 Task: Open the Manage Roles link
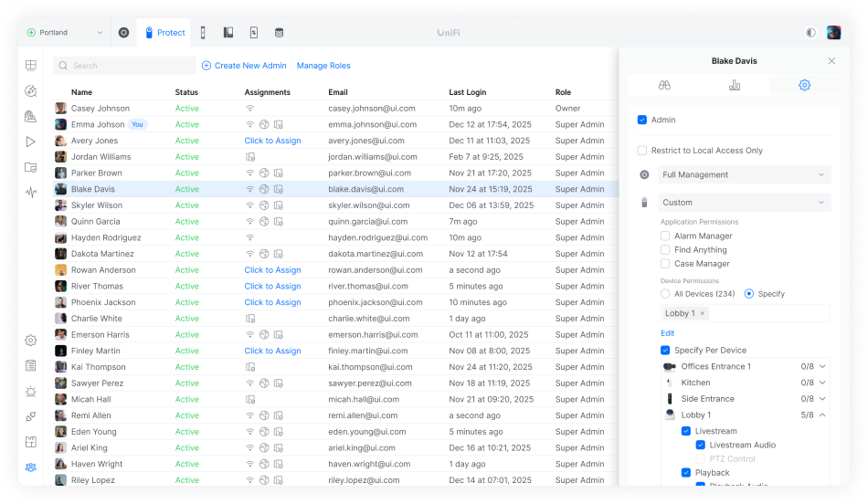(323, 66)
